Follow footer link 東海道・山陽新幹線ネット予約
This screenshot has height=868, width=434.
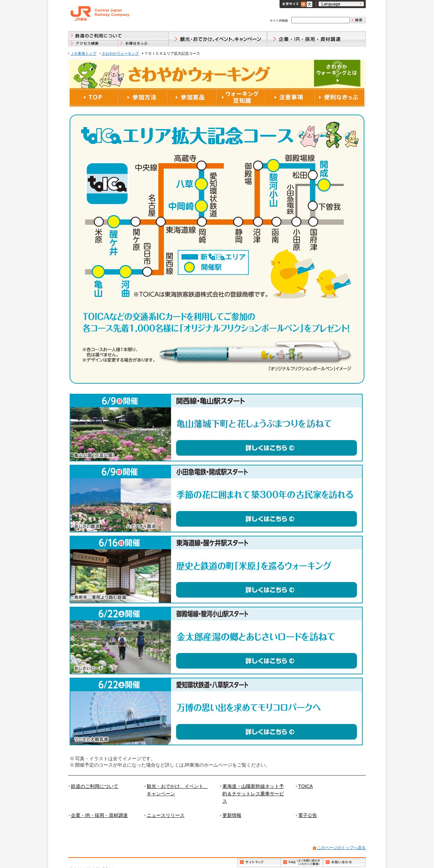click(253, 794)
